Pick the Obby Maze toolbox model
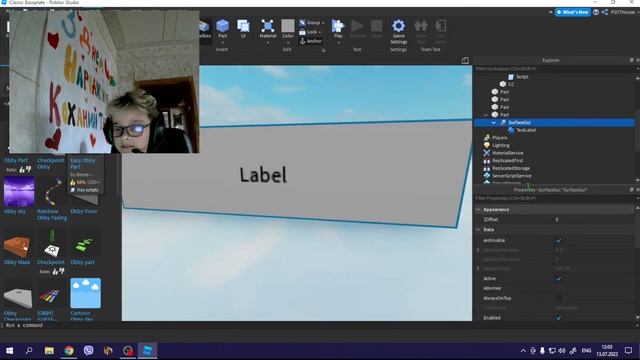Viewport: 640px width, 360px height. pyautogui.click(x=17, y=245)
